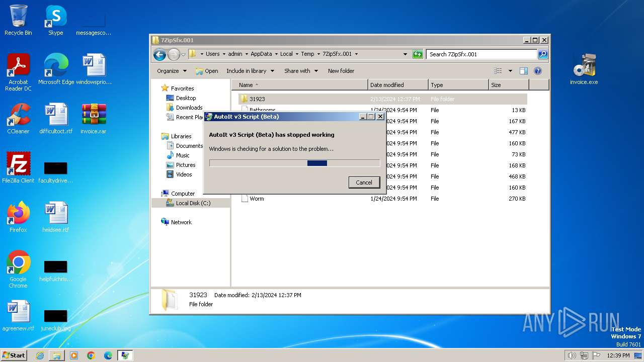Cancel the AutoIt error dialog
The image size is (644, 362).
point(364,183)
